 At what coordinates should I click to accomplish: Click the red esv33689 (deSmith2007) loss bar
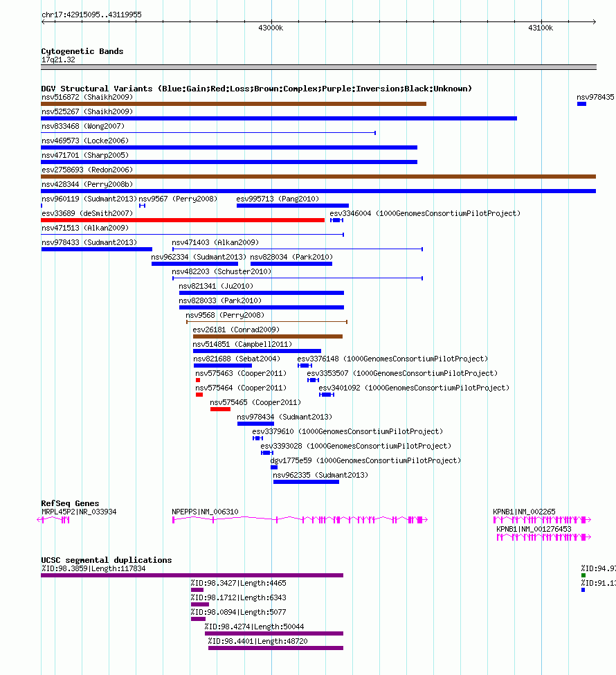pos(183,220)
